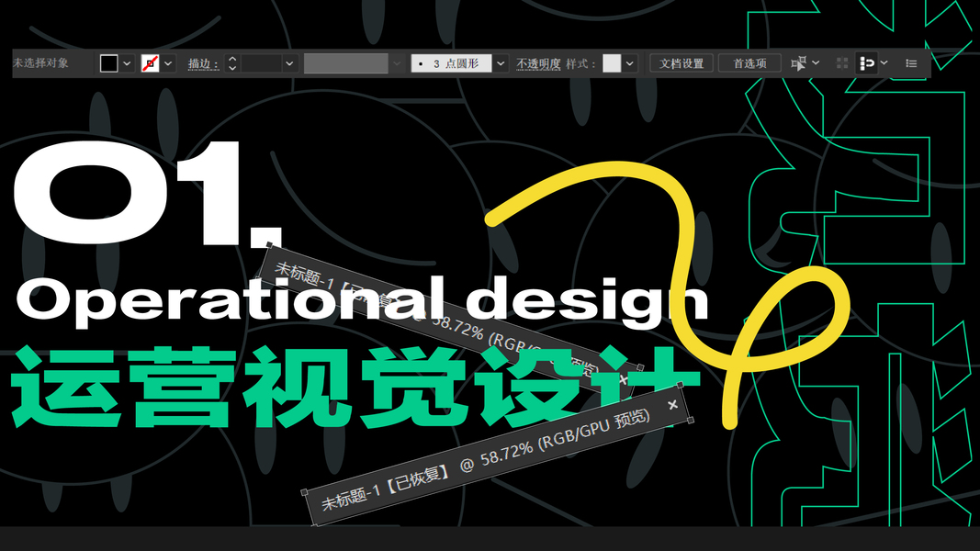Increase stroke weight with the up stepper arrow
980x551 pixels.
point(232,59)
